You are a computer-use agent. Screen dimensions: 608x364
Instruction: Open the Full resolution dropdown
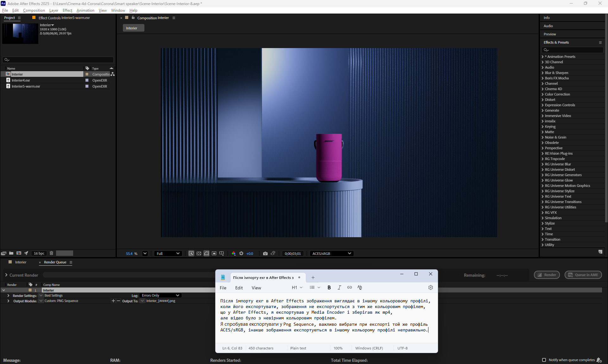click(168, 254)
